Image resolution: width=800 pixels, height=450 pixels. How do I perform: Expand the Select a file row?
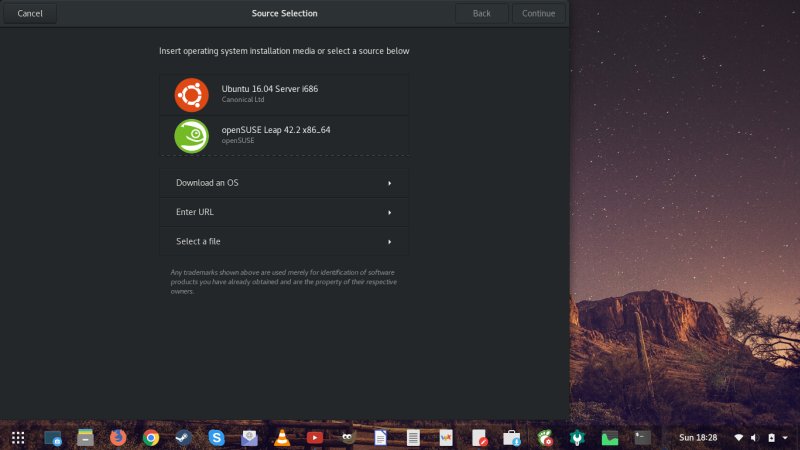tap(284, 241)
